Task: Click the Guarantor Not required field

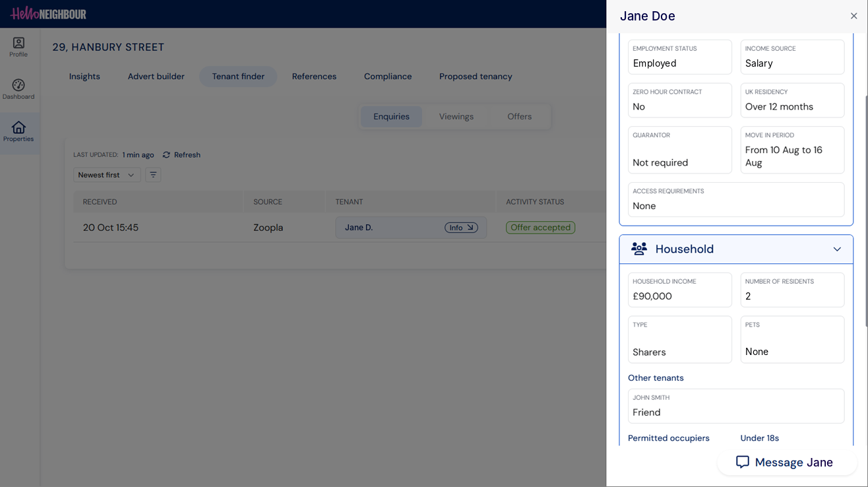Action: pyautogui.click(x=680, y=150)
